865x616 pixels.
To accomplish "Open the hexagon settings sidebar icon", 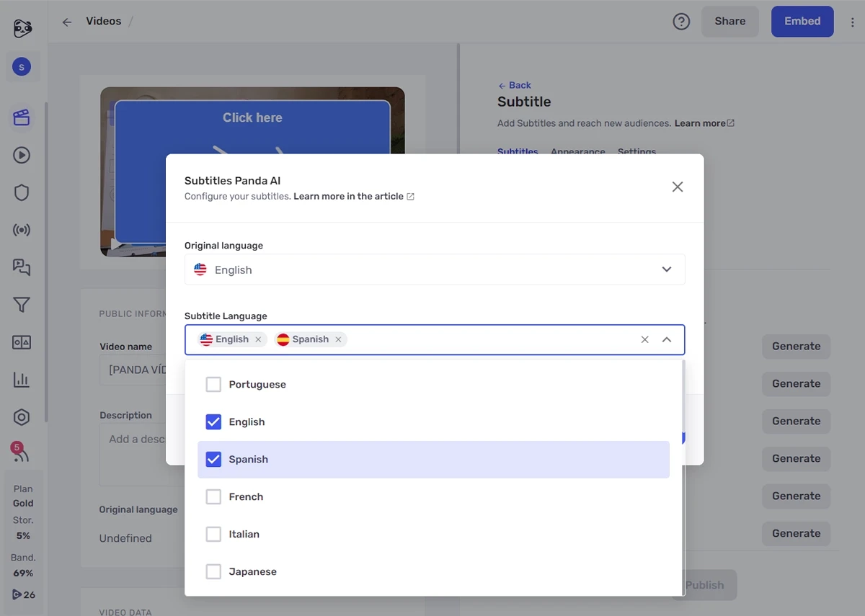I will (22, 417).
